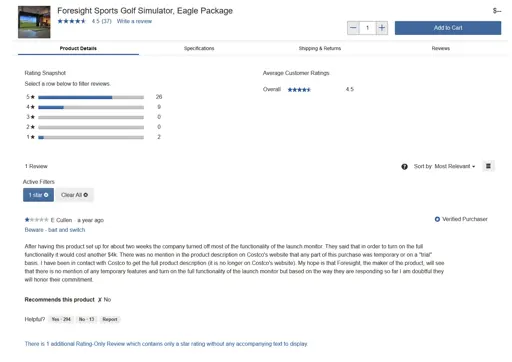Screen dimensions: 512x362
Task: Open the golf simulator product thumbnail
Action: [x=34, y=22]
